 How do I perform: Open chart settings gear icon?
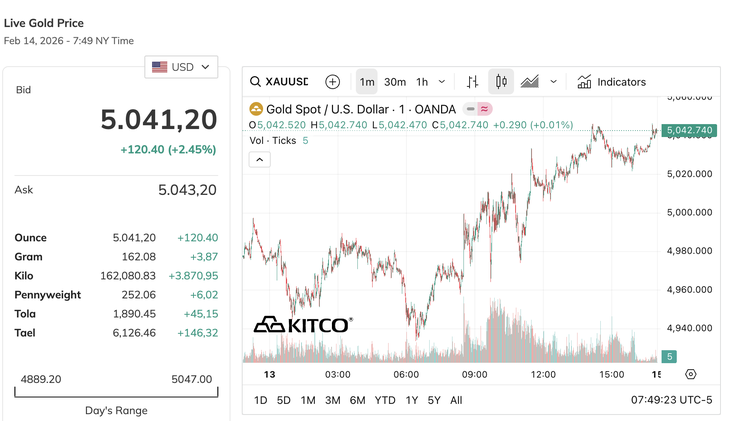691,374
